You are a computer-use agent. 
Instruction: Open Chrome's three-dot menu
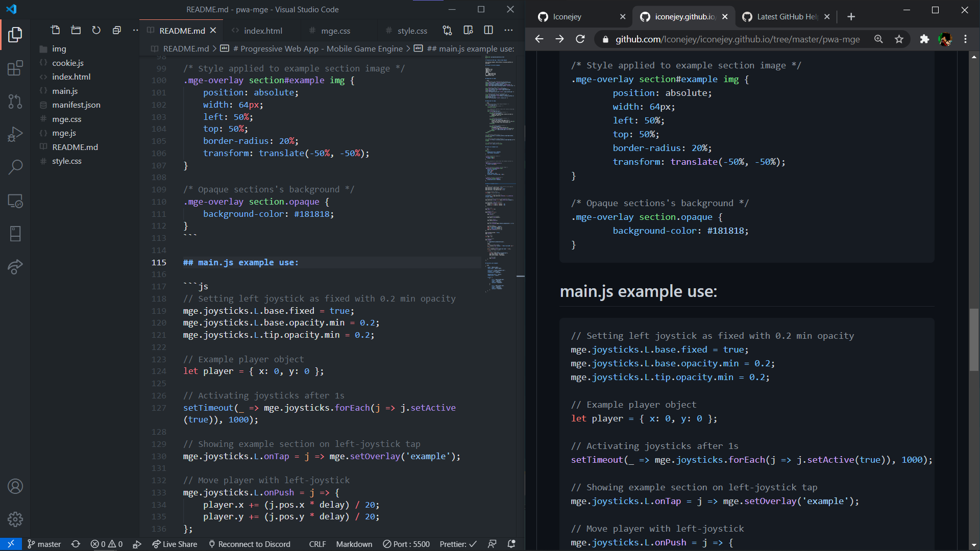click(x=965, y=39)
